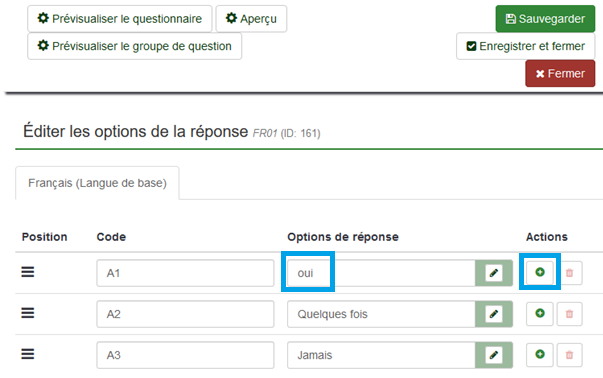Delete the A2 answer option
Screen dimensions: 603x378
pyautogui.click(x=570, y=314)
